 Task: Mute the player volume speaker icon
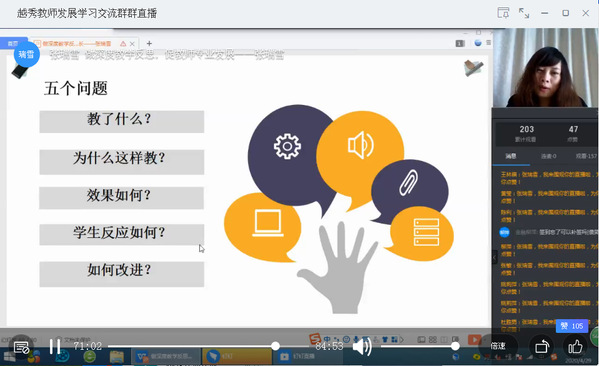click(362, 347)
